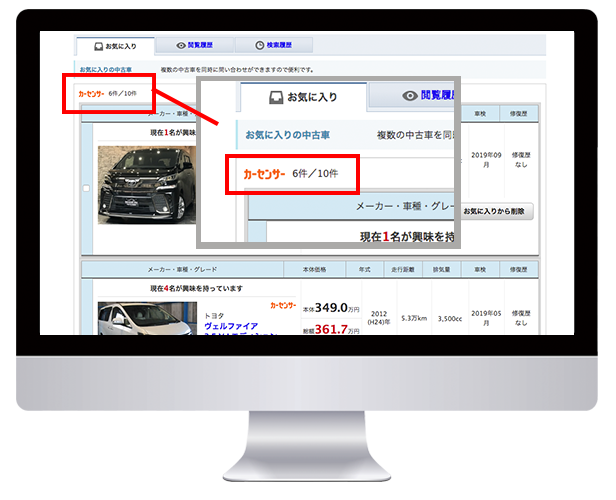Open the white minivan thumbnail photo
The height and width of the screenshot is (500, 616).
(x=139, y=320)
